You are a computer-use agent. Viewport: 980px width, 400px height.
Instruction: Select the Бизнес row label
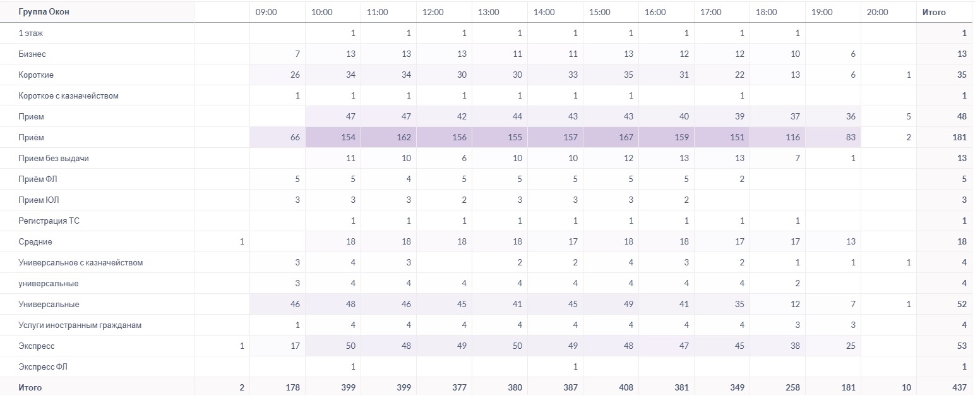tap(32, 54)
